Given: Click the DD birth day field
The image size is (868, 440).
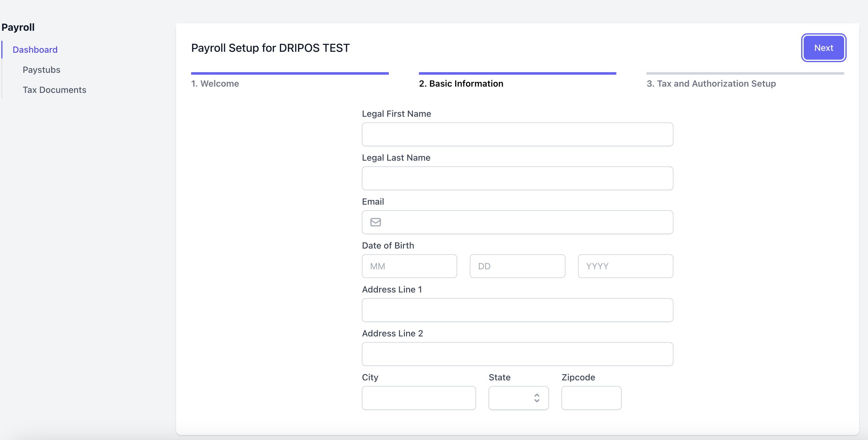Looking at the screenshot, I should (x=517, y=266).
